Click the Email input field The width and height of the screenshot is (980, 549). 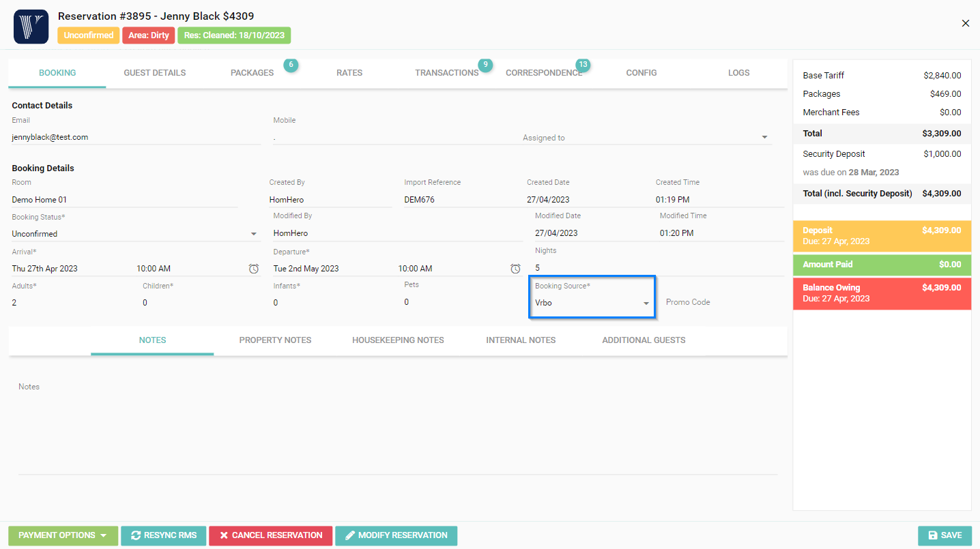135,137
